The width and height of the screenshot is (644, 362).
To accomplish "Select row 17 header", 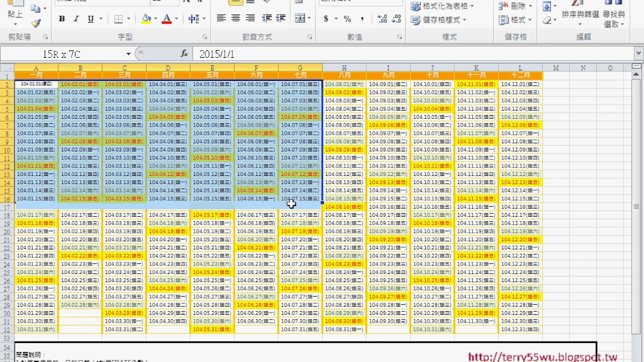I will (x=7, y=207).
